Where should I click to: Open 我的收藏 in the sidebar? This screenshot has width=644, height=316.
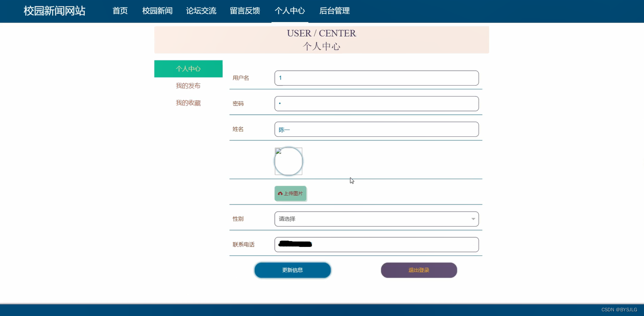(x=188, y=103)
